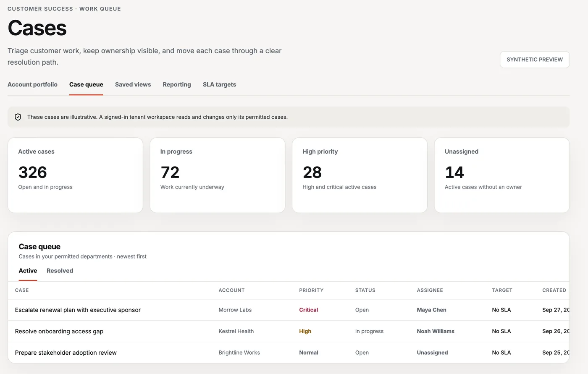Open the Active cases 326 card
The image size is (588, 374).
tap(75, 175)
